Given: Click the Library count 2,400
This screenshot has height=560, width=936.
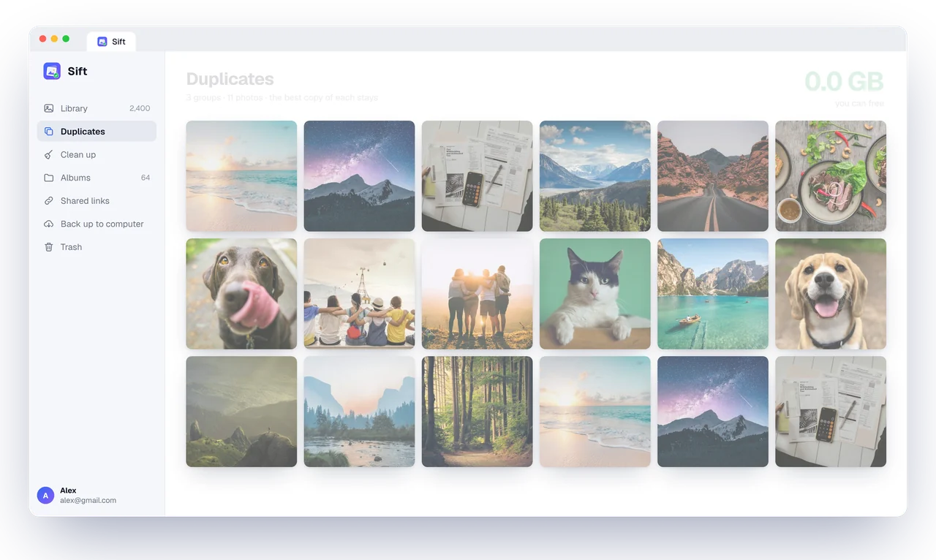Looking at the screenshot, I should (x=140, y=108).
